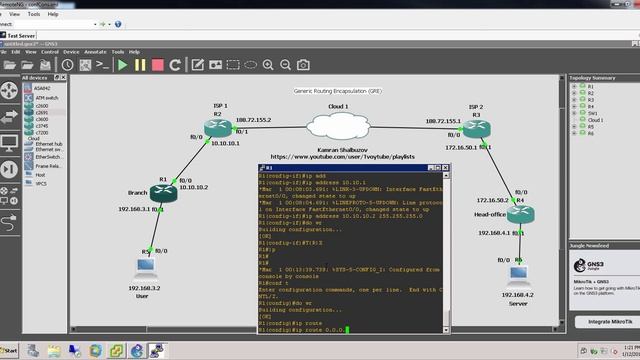Select the Add a link cable tool
Viewport: 640px width, 360px height.
click(9, 223)
